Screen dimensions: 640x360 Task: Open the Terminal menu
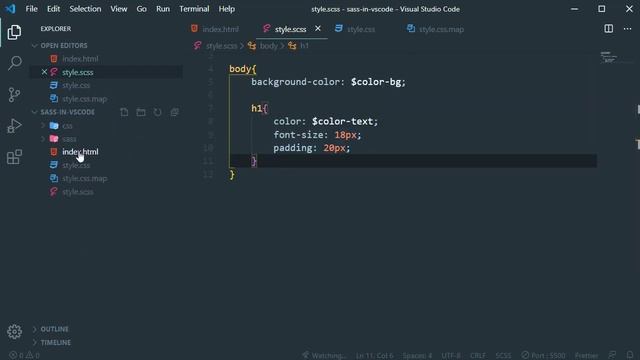pyautogui.click(x=194, y=9)
